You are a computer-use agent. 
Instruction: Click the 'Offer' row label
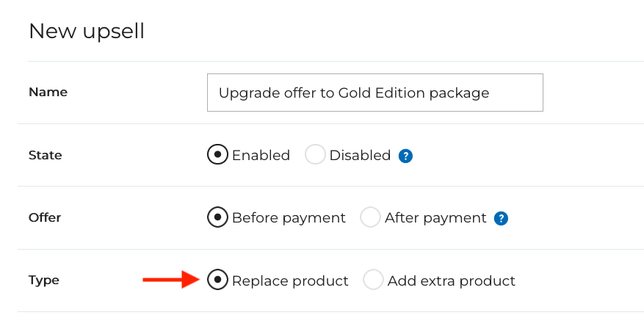45,218
